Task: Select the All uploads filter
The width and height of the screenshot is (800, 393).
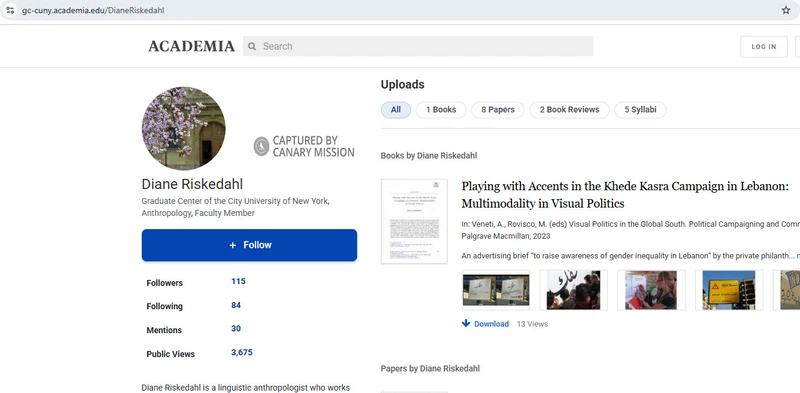Action: [396, 110]
